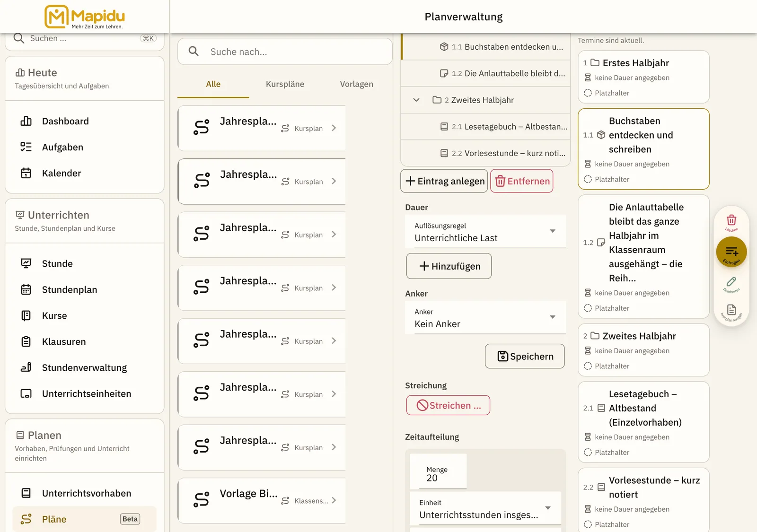Click the Löschen trash icon in floating toolbar
Screen dimensions: 757x532
731,220
